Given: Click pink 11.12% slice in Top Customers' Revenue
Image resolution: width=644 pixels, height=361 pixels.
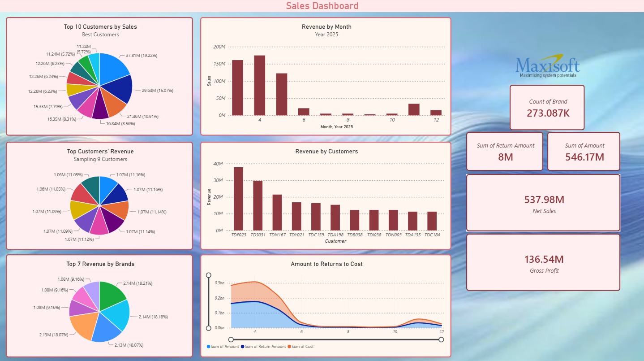Looking at the screenshot, I should (99, 224).
